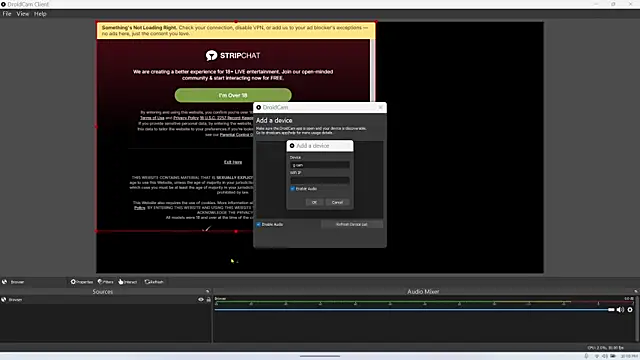Viewport: 640px width, 360px height.
Task: Click the inner Add a device title icon
Action: [x=292, y=146]
